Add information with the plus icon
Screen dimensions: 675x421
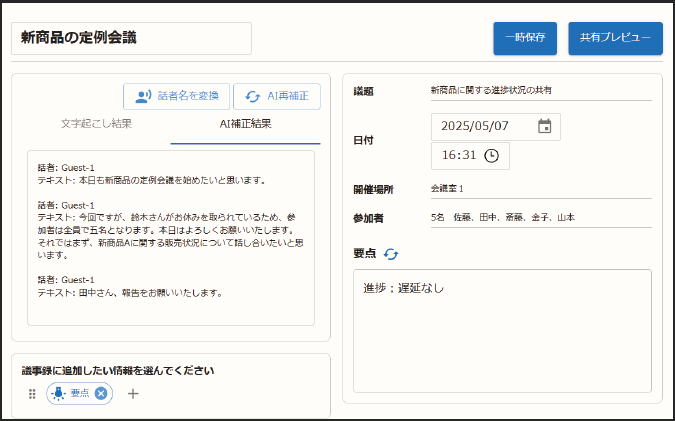point(133,393)
